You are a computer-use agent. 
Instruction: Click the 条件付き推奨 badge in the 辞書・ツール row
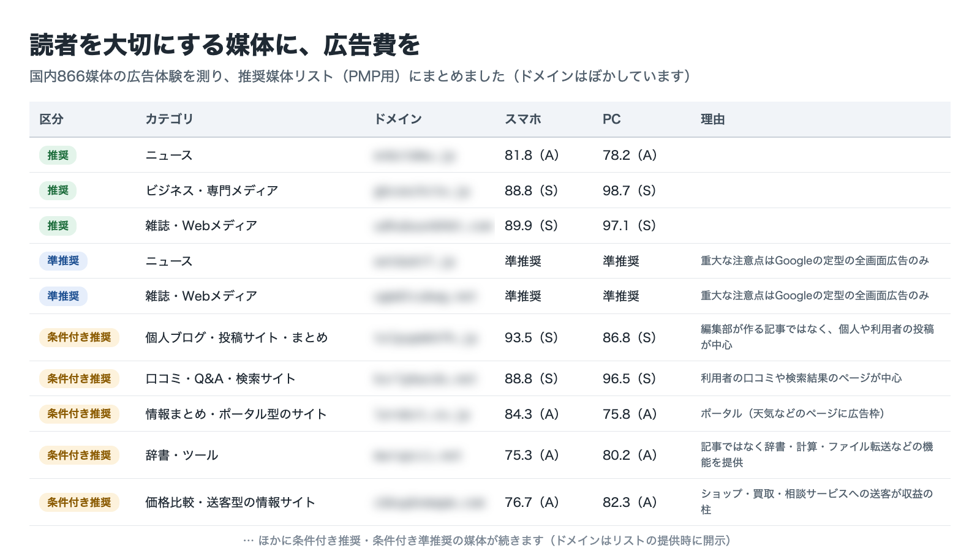80,455
